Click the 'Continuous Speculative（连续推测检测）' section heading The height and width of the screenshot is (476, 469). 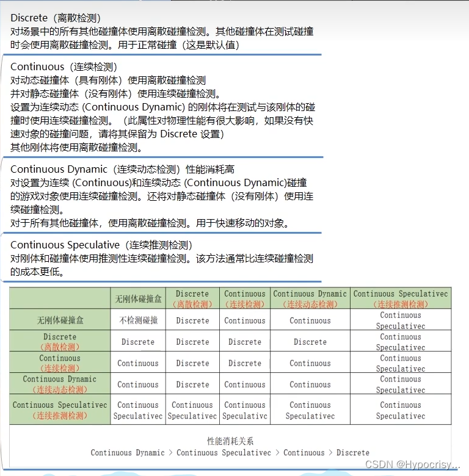[x=101, y=245]
